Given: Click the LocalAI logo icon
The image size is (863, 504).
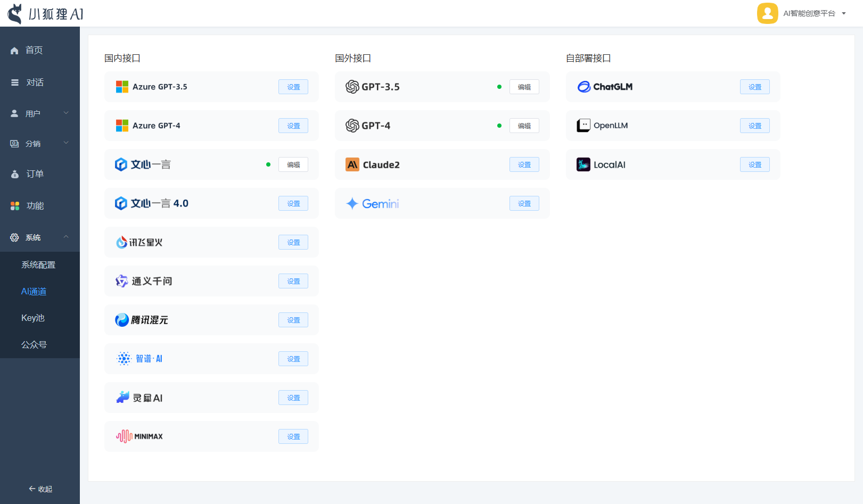Looking at the screenshot, I should tap(583, 164).
